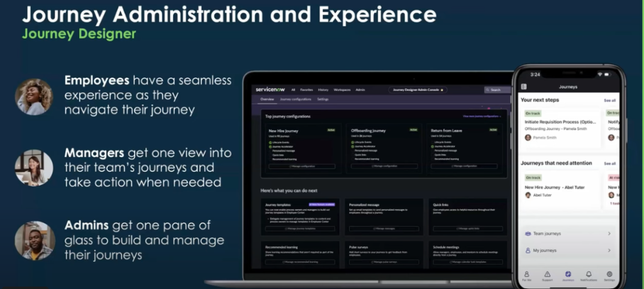Click the ServiceNow logo
Viewport: 644px width, 289px height.
(x=270, y=90)
